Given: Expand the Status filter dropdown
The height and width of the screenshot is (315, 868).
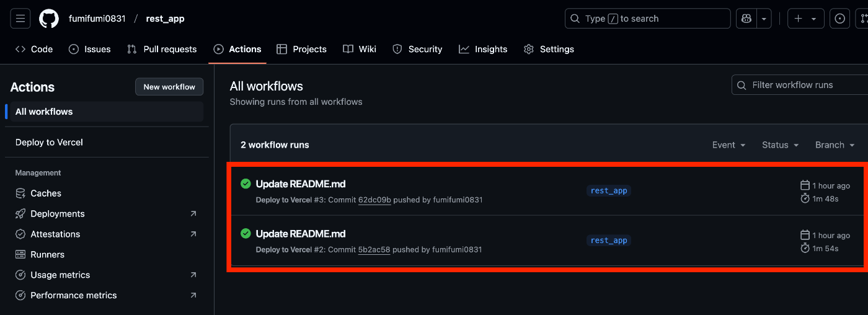Looking at the screenshot, I should pos(781,145).
